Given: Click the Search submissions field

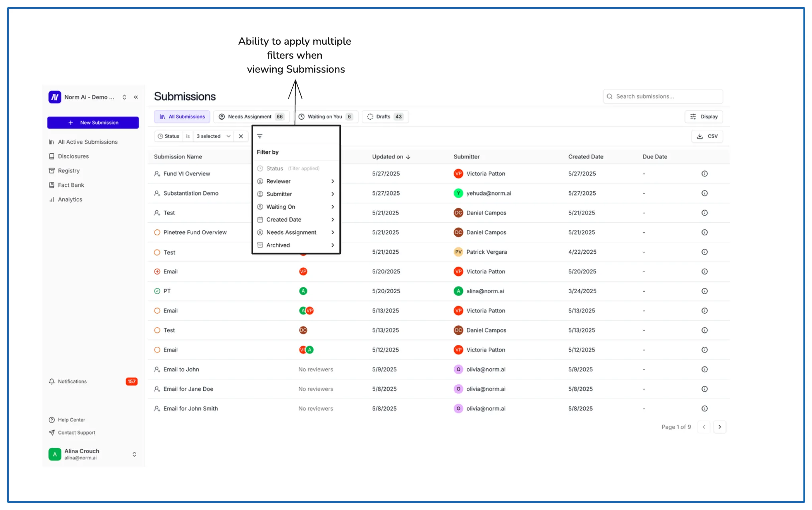Looking at the screenshot, I should click(663, 96).
